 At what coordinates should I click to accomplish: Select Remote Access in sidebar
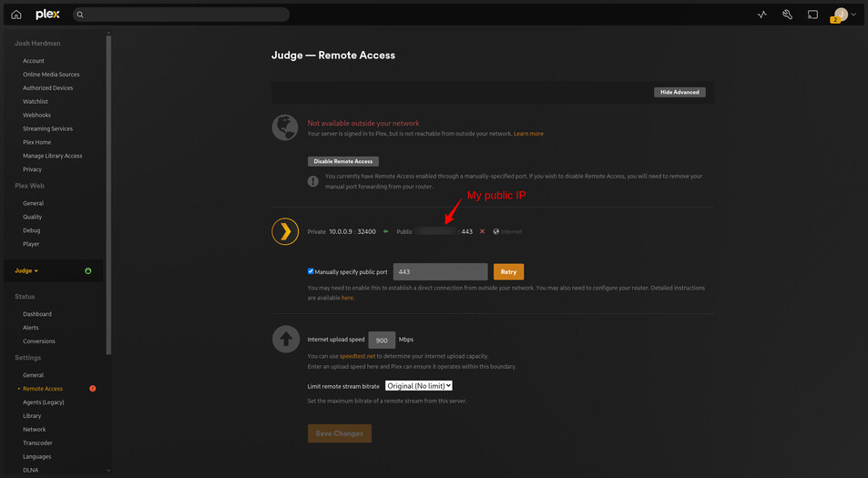pos(43,389)
